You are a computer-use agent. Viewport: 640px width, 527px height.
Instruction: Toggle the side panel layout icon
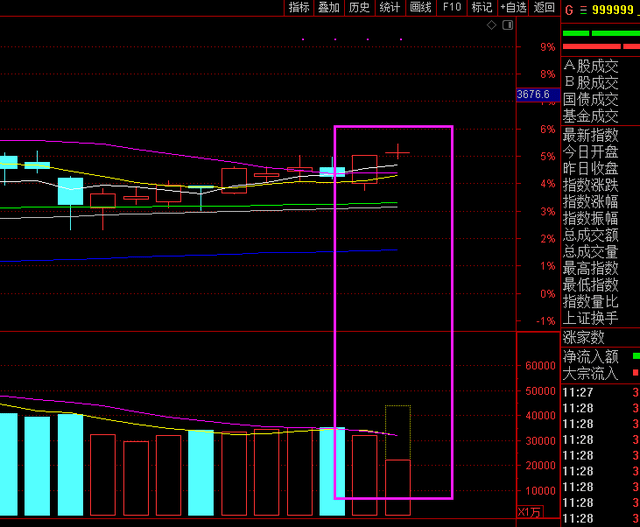508,25
